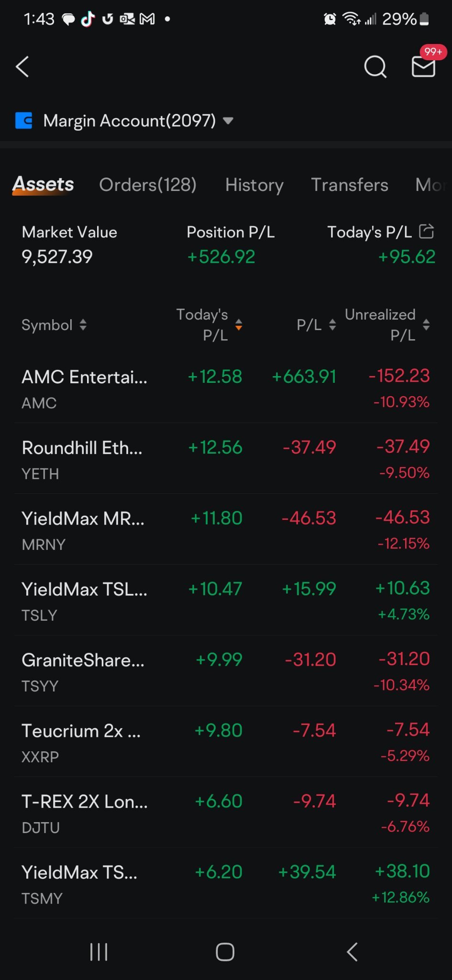Tap the back arrow at top left
Image resolution: width=452 pixels, height=980 pixels.
[22, 67]
